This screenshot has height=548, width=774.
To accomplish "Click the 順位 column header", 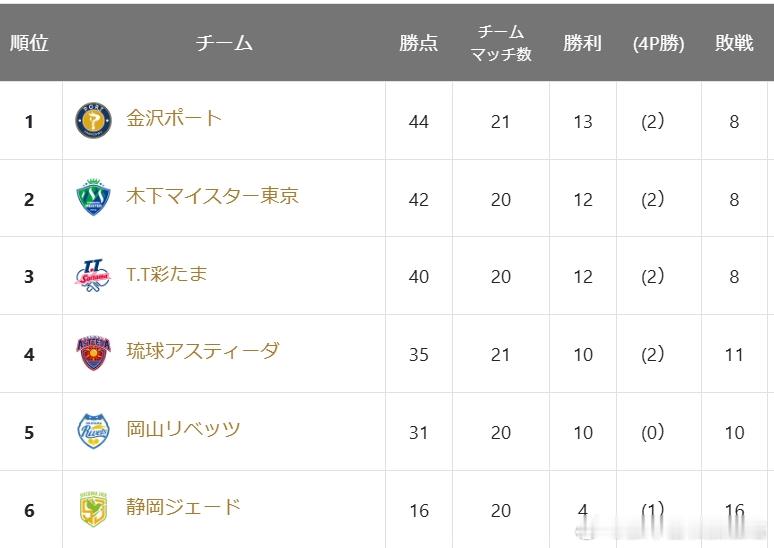I will click(29, 43).
